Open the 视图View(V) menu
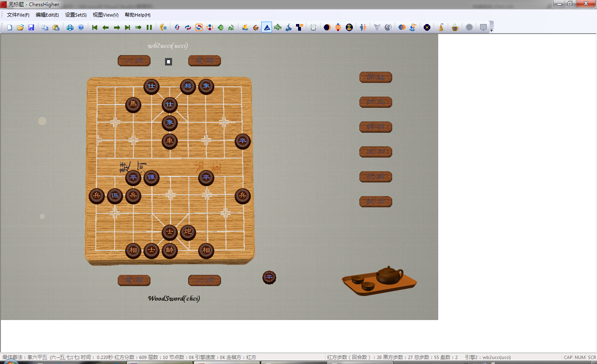 106,15
